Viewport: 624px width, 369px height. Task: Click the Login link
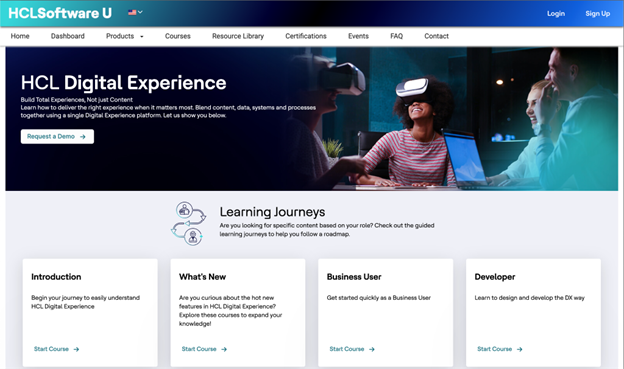point(556,14)
